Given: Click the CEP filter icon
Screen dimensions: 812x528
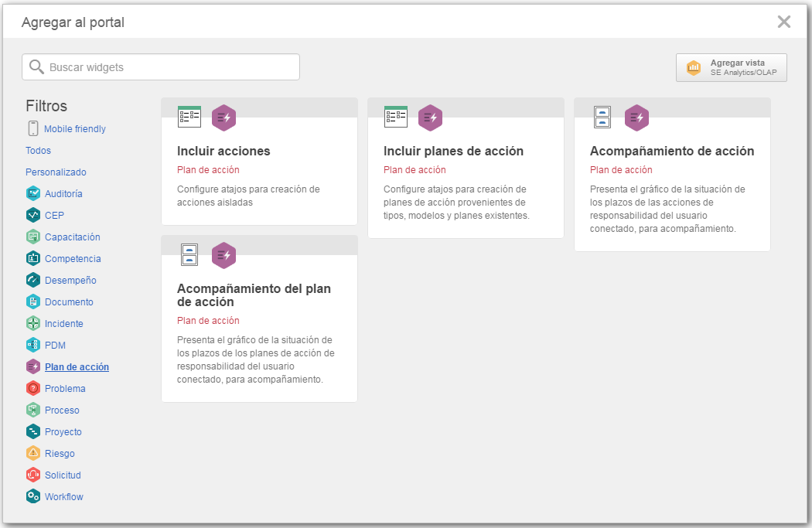Looking at the screenshot, I should pos(33,216).
